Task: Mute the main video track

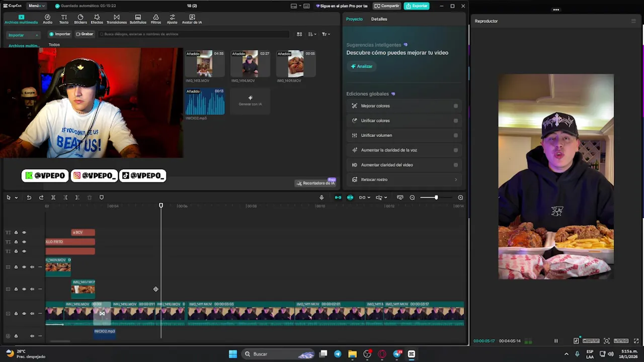Action: pyautogui.click(x=32, y=313)
